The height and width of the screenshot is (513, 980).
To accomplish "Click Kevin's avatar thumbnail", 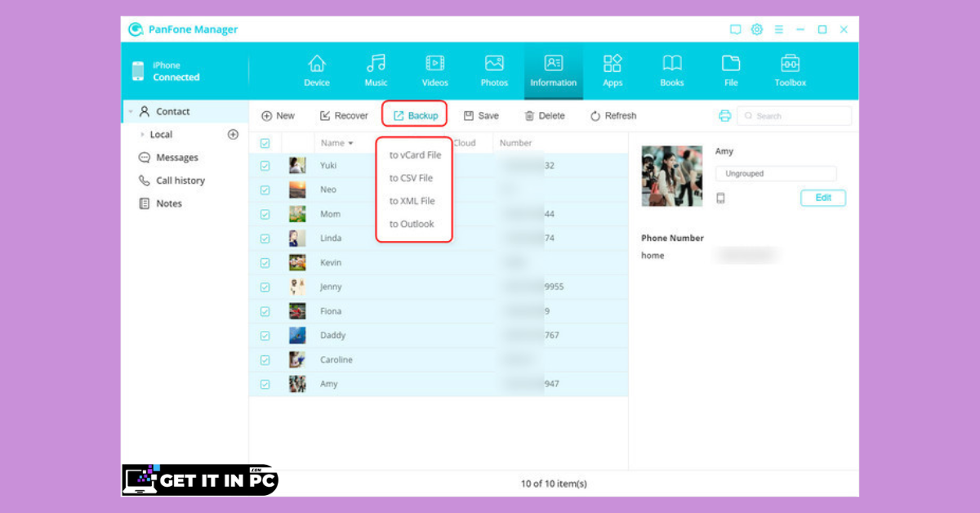I will point(297,262).
